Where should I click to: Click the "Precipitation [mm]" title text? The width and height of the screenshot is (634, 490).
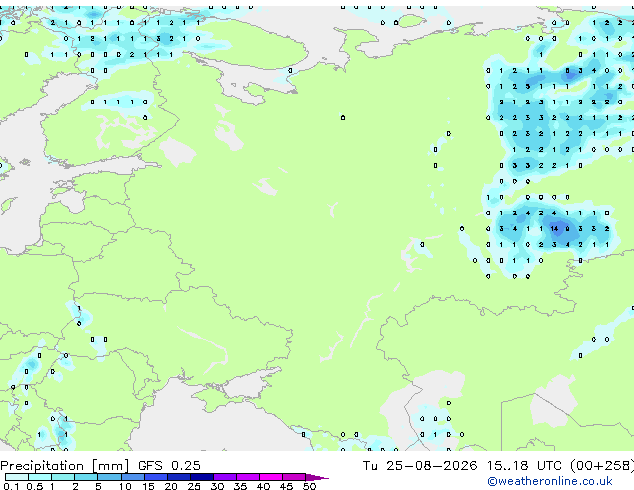(65, 466)
